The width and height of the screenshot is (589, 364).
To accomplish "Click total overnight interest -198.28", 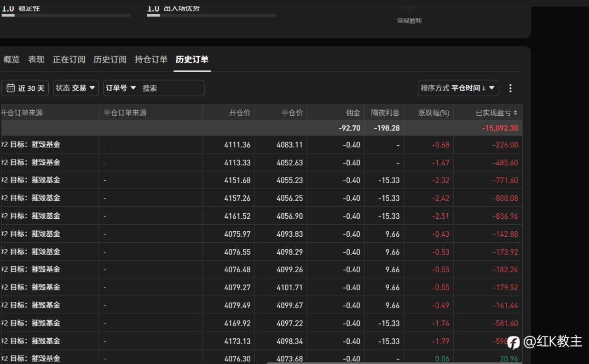I will click(387, 128).
